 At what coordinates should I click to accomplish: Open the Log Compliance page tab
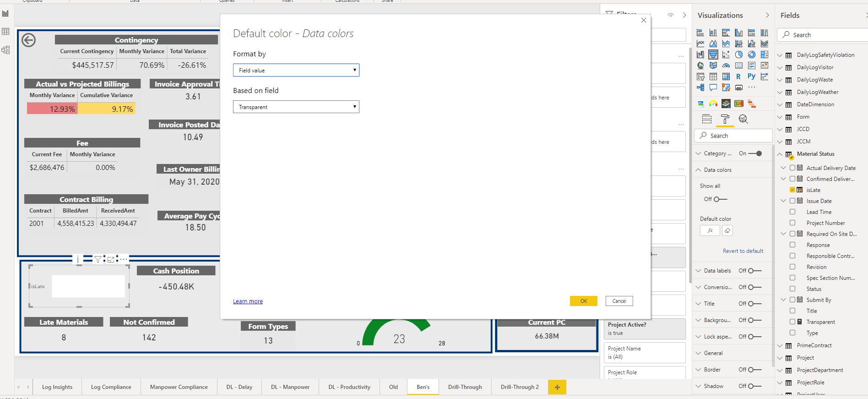pyautogui.click(x=111, y=387)
